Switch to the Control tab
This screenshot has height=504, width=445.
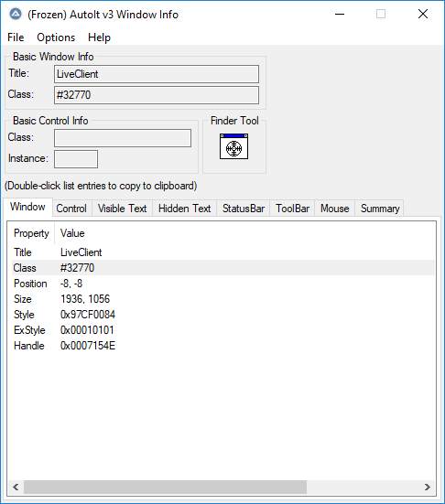pos(71,209)
